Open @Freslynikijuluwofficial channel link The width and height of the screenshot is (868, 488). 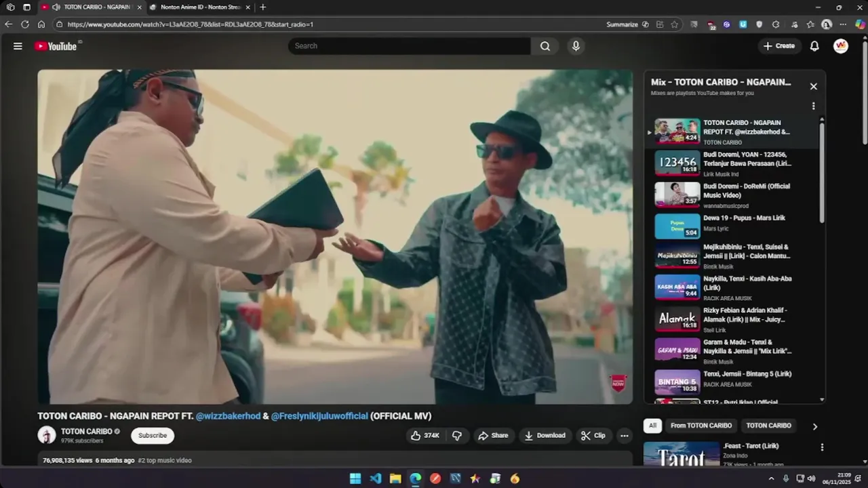click(319, 416)
